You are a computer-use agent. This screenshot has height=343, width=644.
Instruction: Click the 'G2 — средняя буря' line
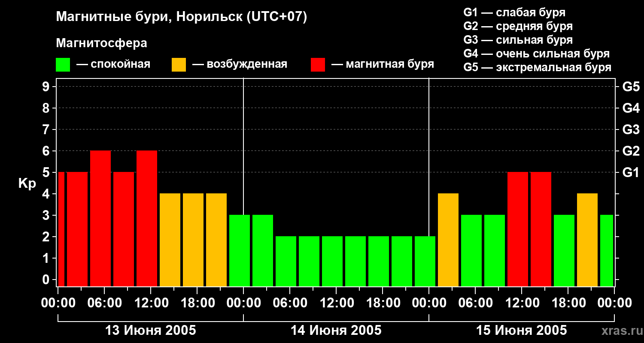[x=518, y=26]
